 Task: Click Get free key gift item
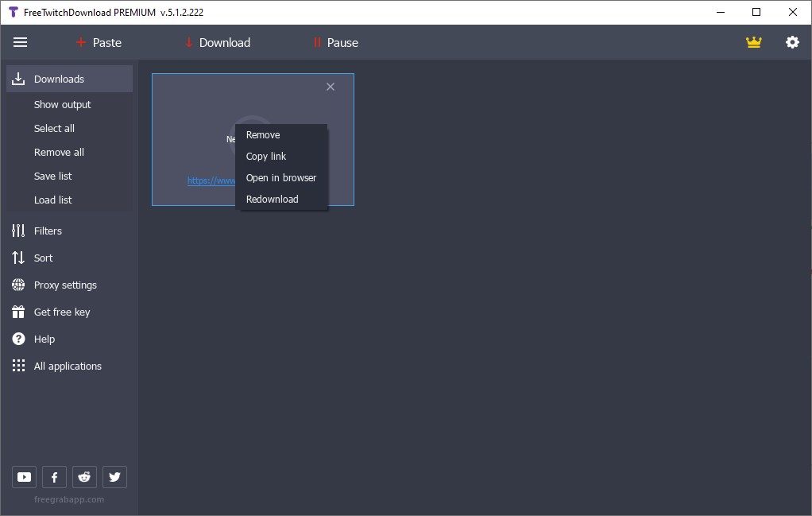coord(51,312)
